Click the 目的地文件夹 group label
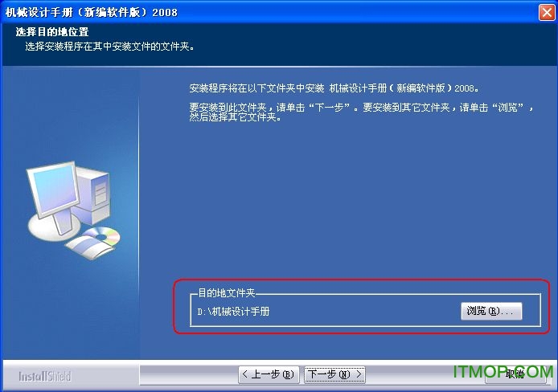 point(227,293)
